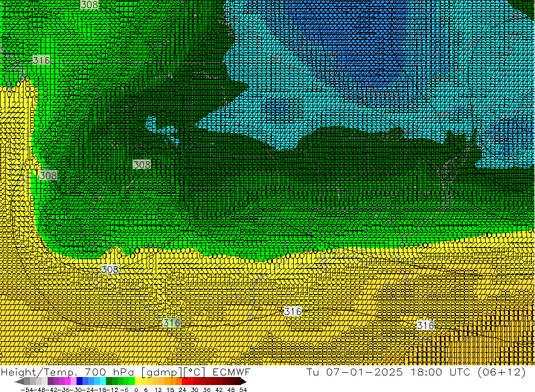Click the '[gdmp]' unit label
Viewport: 535px width, 392px height.
tap(160, 372)
